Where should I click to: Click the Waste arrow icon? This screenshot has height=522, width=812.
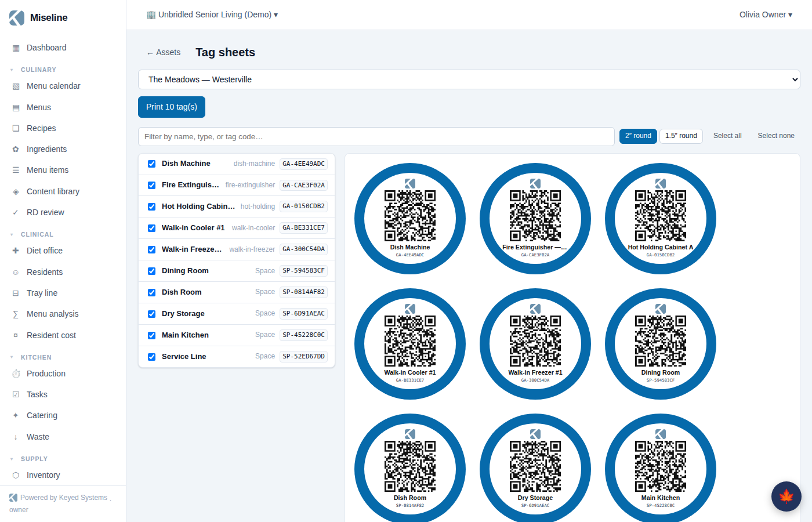click(x=16, y=437)
